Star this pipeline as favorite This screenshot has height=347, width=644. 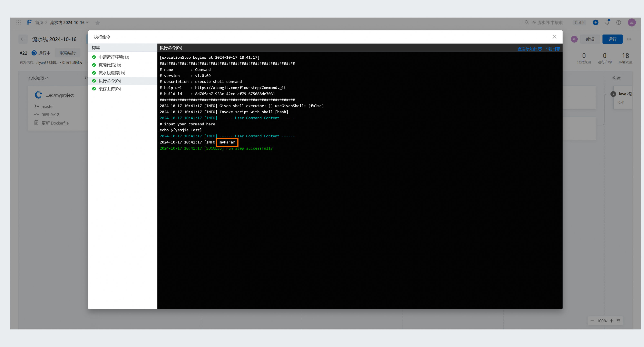pos(98,23)
